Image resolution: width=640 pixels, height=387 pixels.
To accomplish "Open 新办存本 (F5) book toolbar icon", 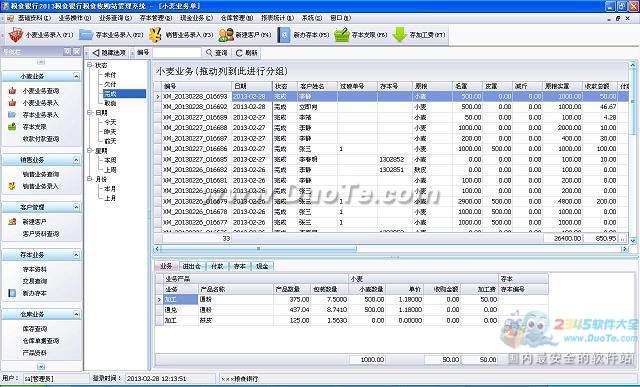I will tap(284, 35).
